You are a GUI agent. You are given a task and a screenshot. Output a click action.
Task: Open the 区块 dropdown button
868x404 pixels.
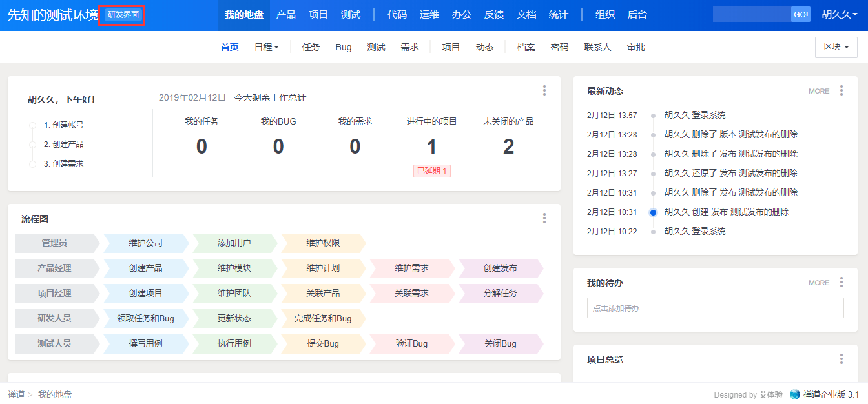pos(836,47)
